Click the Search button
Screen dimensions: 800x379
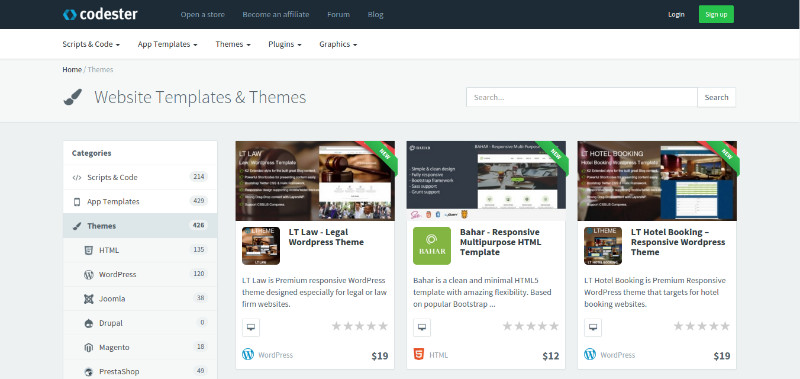coord(716,97)
